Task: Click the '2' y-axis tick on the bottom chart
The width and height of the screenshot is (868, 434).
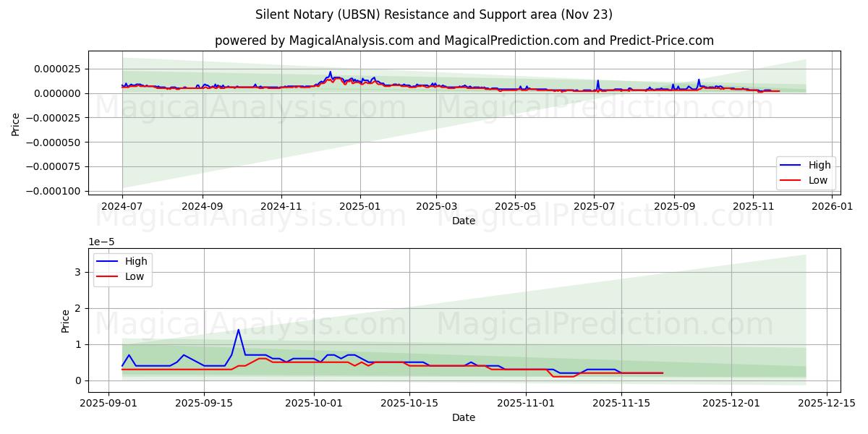Action: click(80, 308)
